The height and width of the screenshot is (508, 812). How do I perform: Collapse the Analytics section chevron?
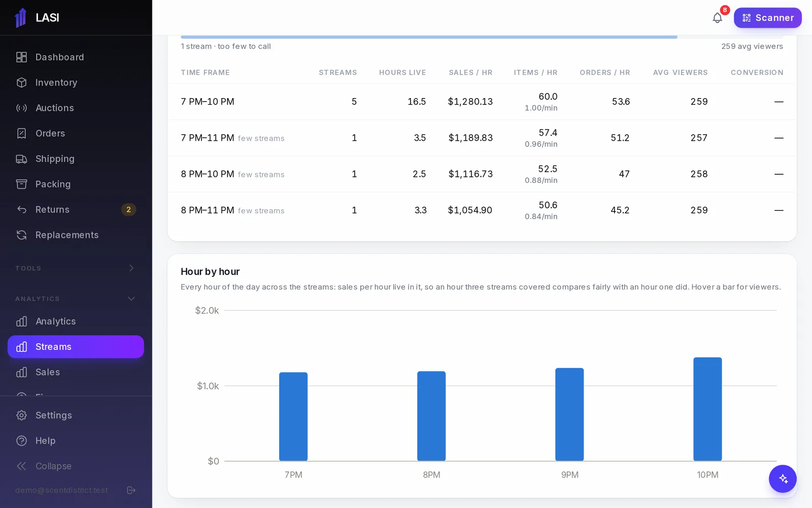tap(131, 298)
